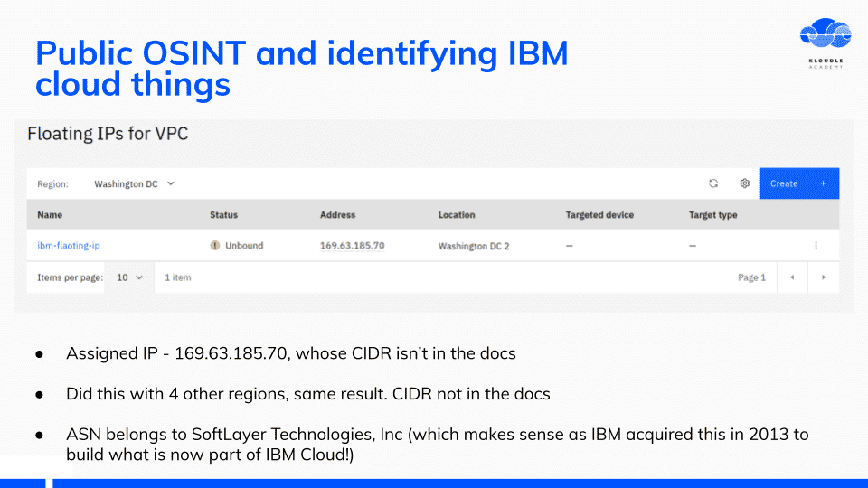Select the address 169.63.185.70
This screenshot has height=488, width=868.
[x=352, y=246]
